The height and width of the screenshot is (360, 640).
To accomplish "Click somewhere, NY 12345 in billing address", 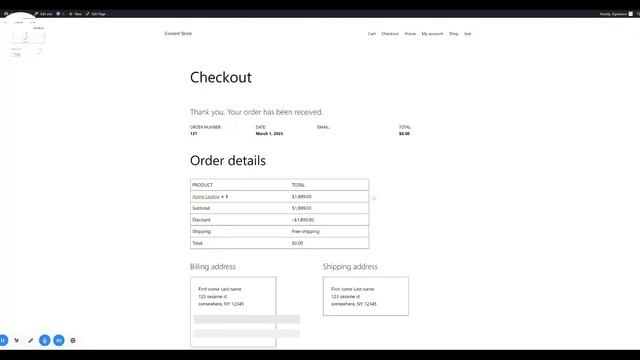I will [x=221, y=304].
